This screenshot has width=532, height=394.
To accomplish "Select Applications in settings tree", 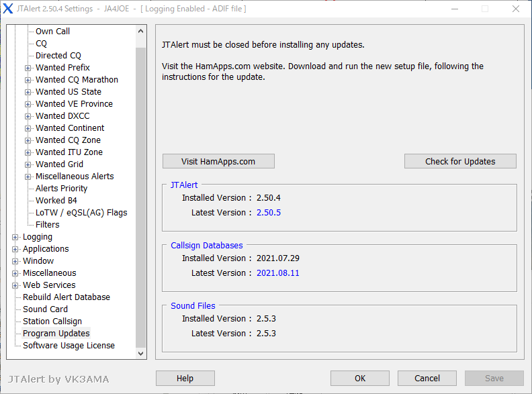I will [x=46, y=249].
